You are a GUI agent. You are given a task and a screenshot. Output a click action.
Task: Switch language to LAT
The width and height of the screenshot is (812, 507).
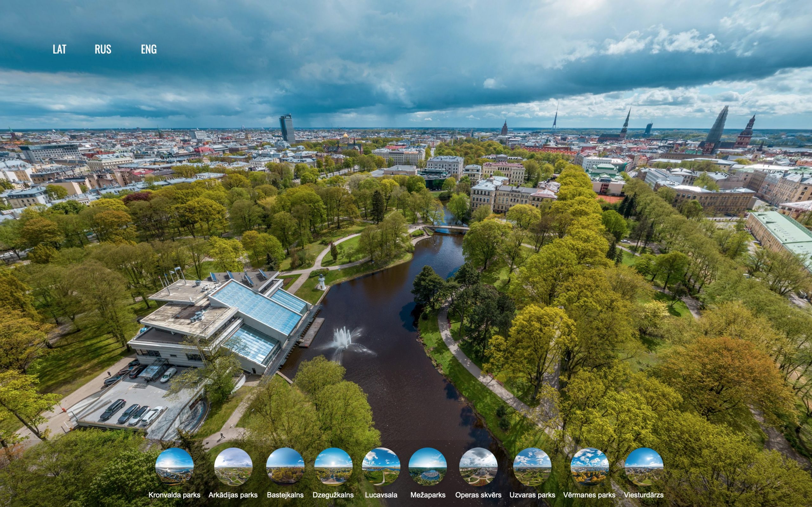tap(59, 49)
